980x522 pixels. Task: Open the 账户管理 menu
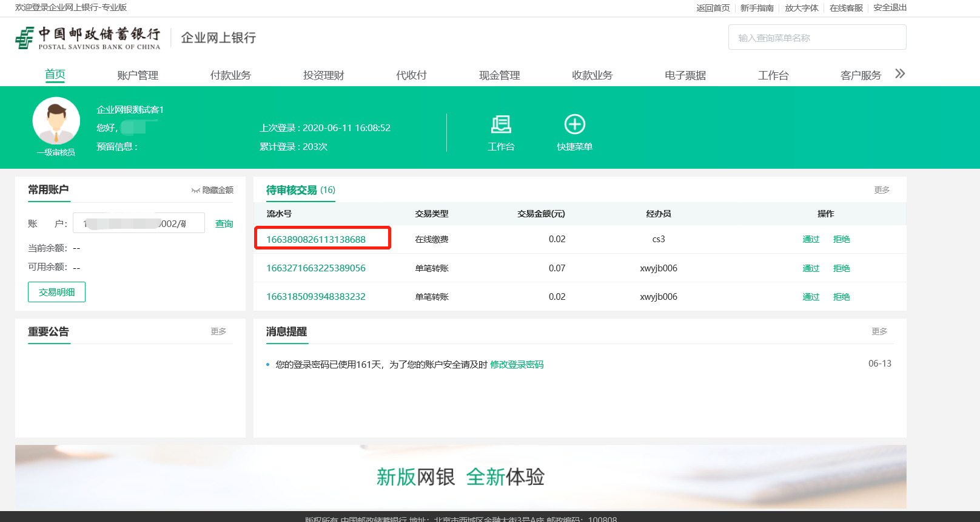click(138, 75)
